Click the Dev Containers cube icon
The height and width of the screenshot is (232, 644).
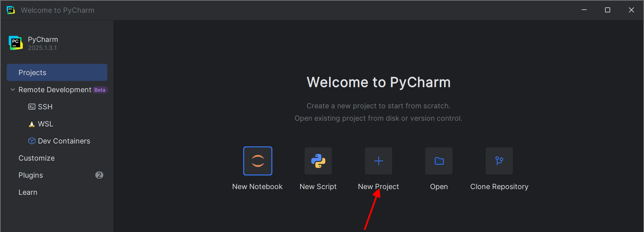pos(32,141)
